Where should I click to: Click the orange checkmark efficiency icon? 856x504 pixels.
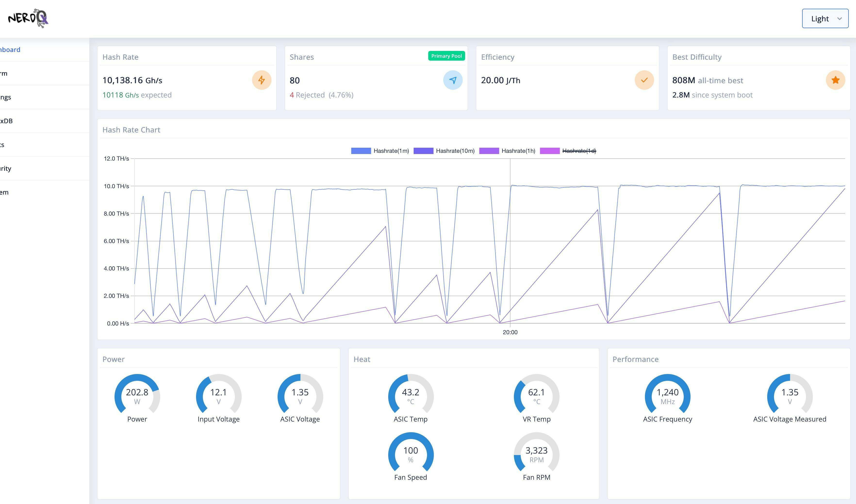(x=644, y=80)
